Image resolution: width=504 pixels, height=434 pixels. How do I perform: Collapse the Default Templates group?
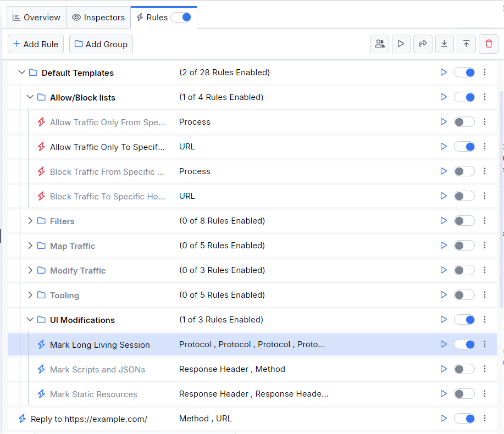[22, 73]
